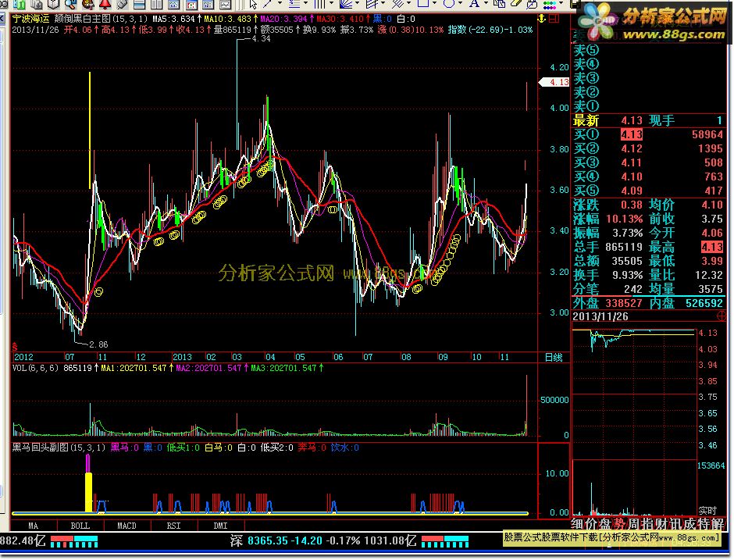Click the 2013 year marker on the time axis
Screen dimensions: 734x560
point(182,357)
